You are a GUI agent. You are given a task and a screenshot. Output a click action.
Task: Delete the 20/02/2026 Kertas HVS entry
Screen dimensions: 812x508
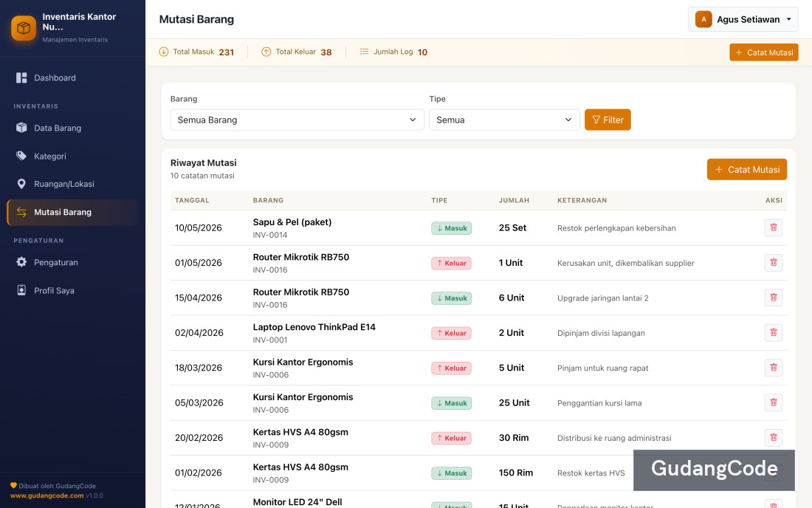click(773, 438)
